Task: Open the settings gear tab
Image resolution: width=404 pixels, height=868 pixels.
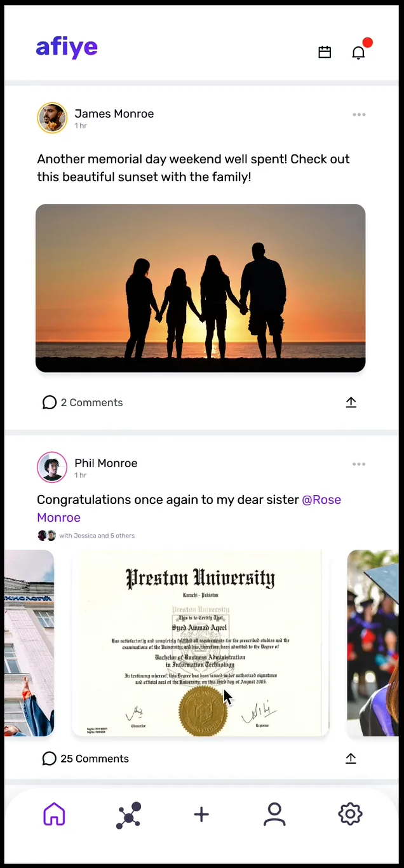Action: pos(350,814)
